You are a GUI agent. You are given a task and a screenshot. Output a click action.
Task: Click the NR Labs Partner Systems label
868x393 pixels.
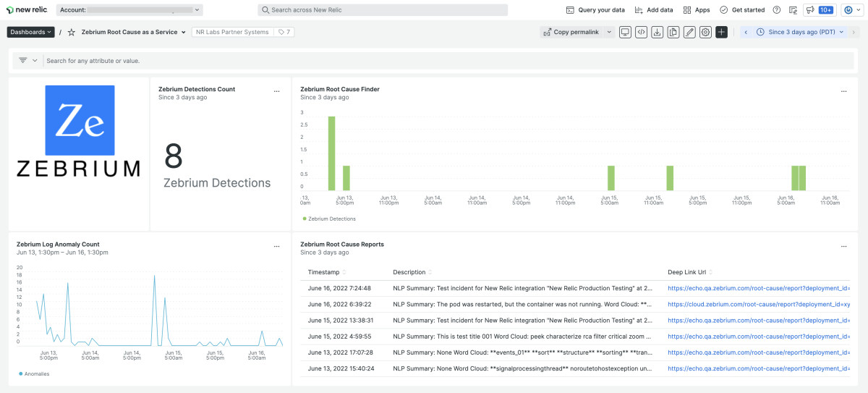click(x=232, y=32)
